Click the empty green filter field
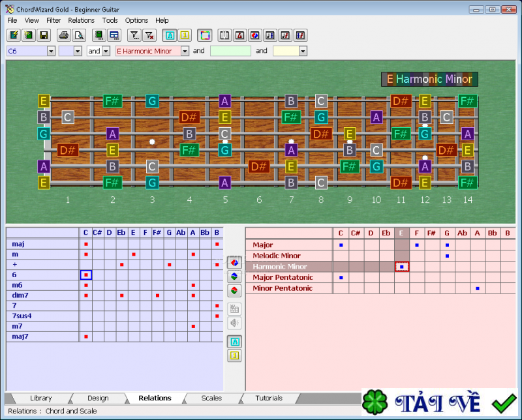Screen dimensions: 522x420 click(x=230, y=51)
